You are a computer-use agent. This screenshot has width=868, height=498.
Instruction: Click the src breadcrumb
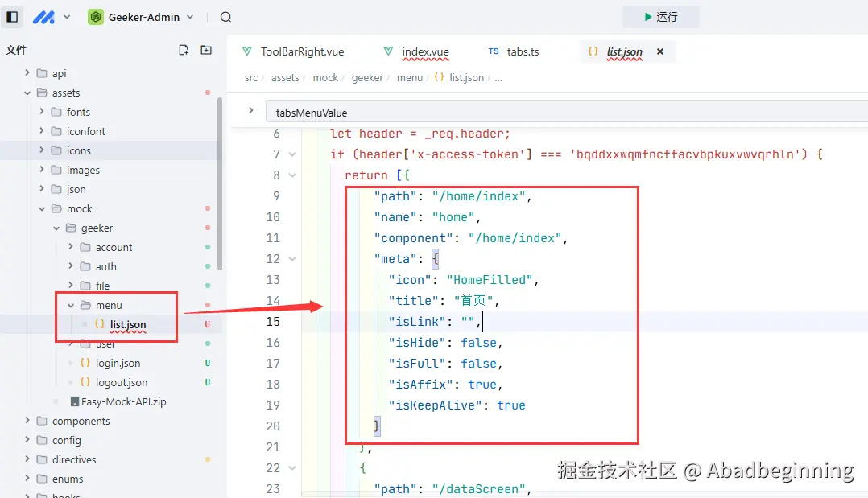pyautogui.click(x=251, y=78)
